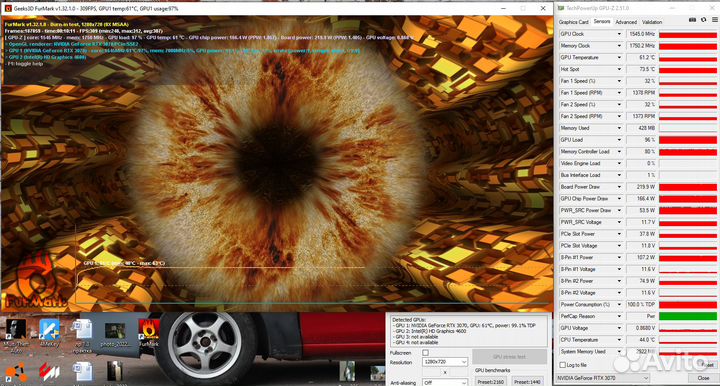Open the GPU Clock sensor dropdown

tap(619, 34)
